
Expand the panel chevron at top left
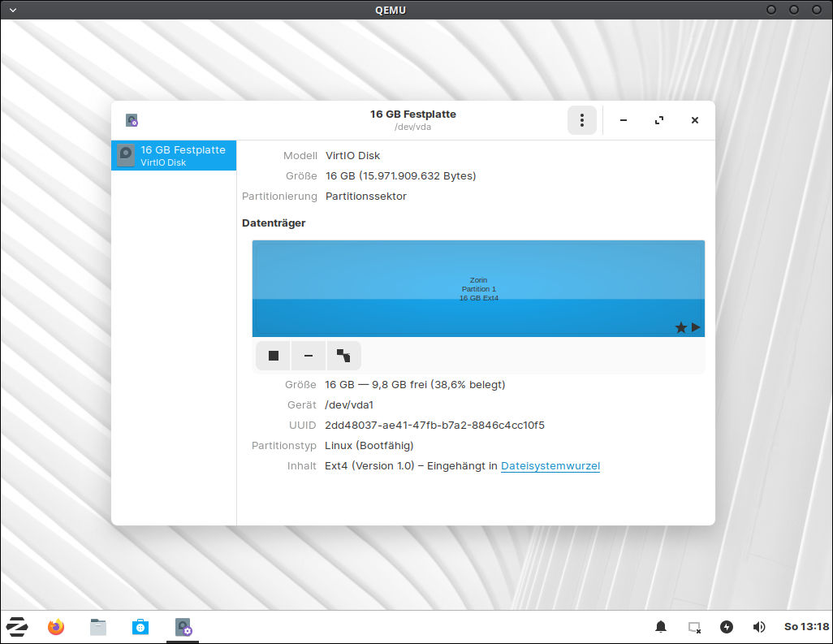[x=11, y=10]
